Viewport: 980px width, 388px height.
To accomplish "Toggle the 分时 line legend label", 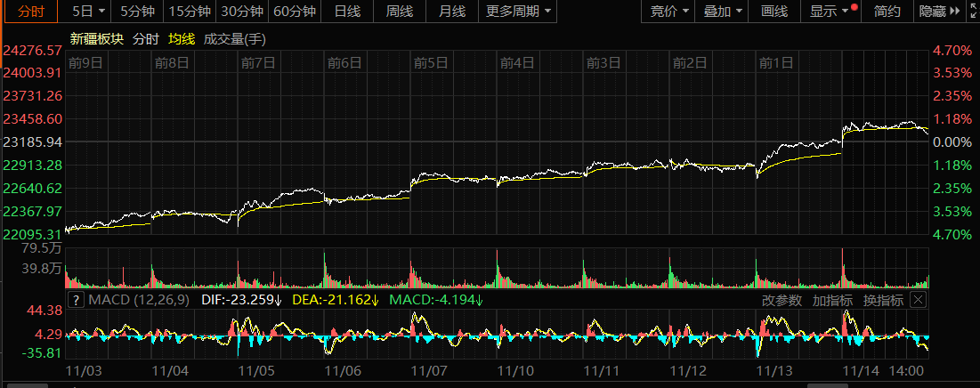I will pyautogui.click(x=145, y=39).
